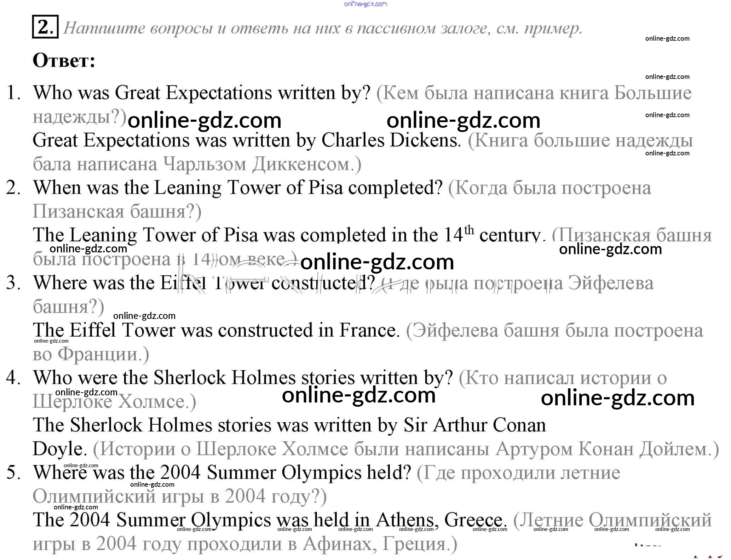Viewport: 731px width, 560px height.
Task: Select list number 4 marker
Action: [13, 377]
